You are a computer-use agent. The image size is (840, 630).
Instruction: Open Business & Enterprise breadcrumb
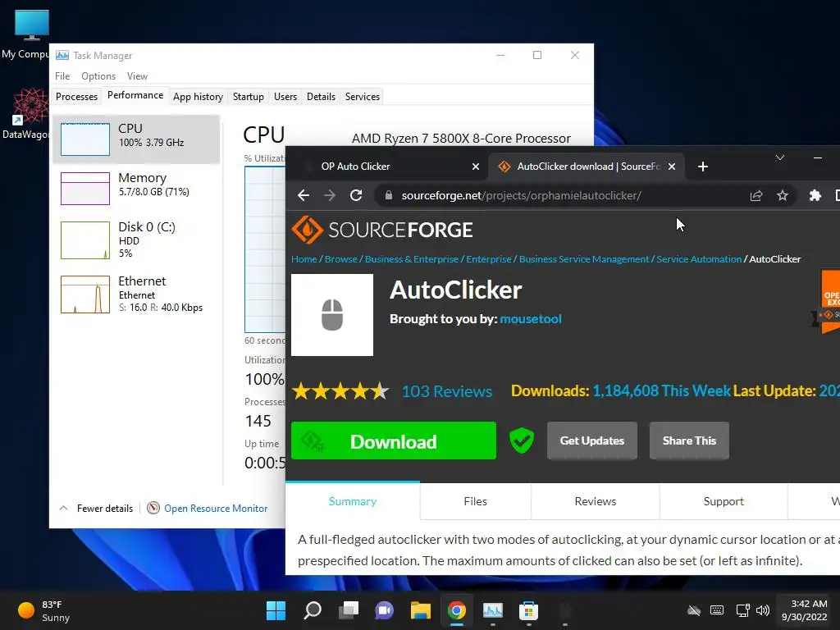coord(412,258)
